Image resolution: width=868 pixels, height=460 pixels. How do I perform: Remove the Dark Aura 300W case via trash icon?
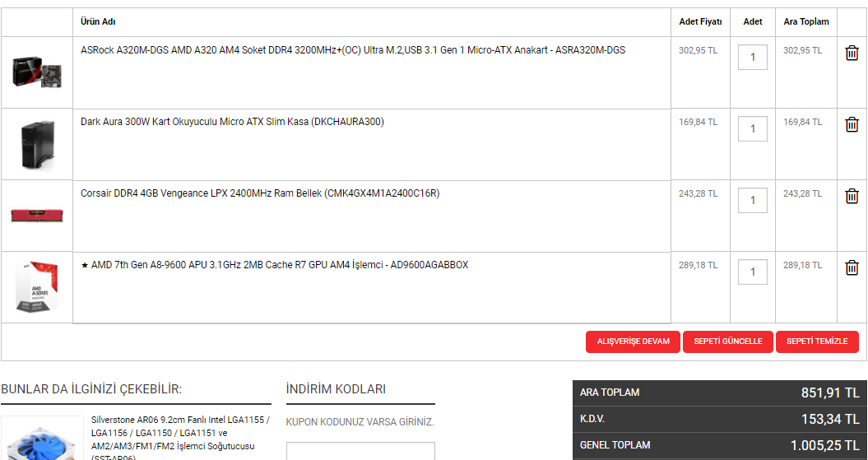pos(852,124)
